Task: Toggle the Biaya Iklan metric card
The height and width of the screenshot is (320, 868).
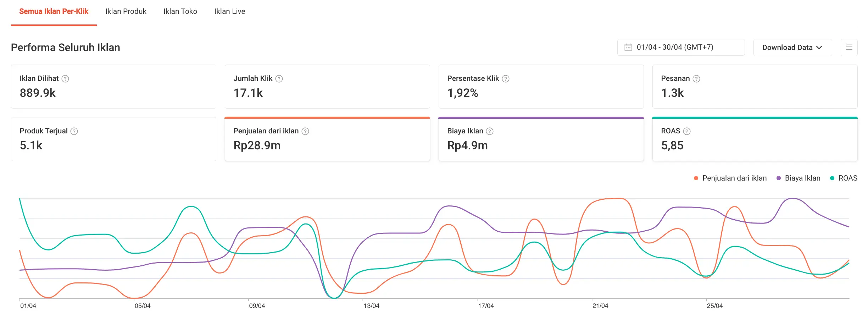Action: point(541,139)
